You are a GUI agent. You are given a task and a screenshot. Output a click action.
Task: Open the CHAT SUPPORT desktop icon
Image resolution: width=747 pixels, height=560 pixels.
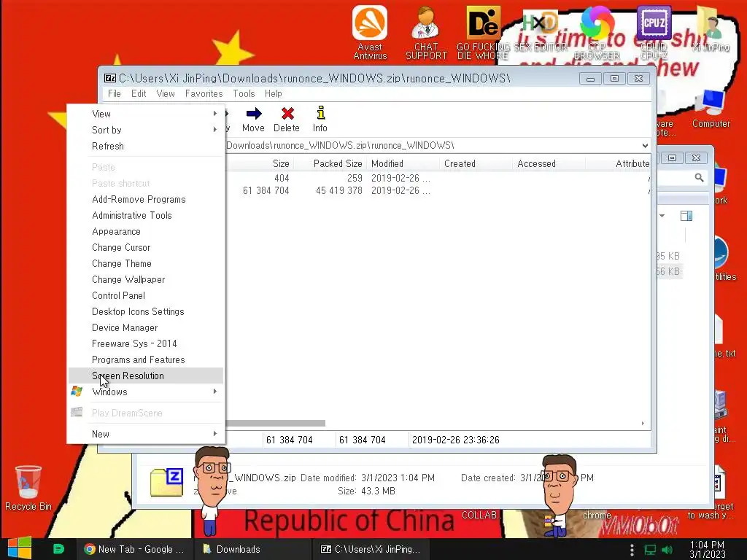click(426, 32)
